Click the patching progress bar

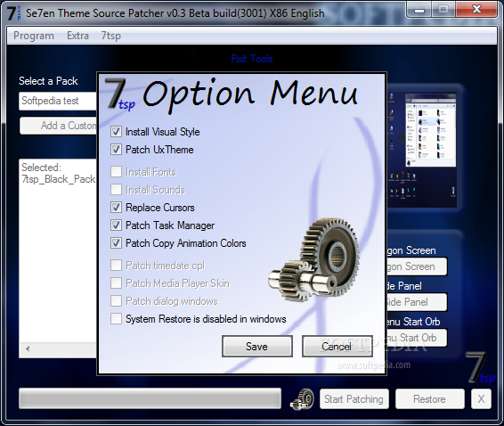point(150,398)
